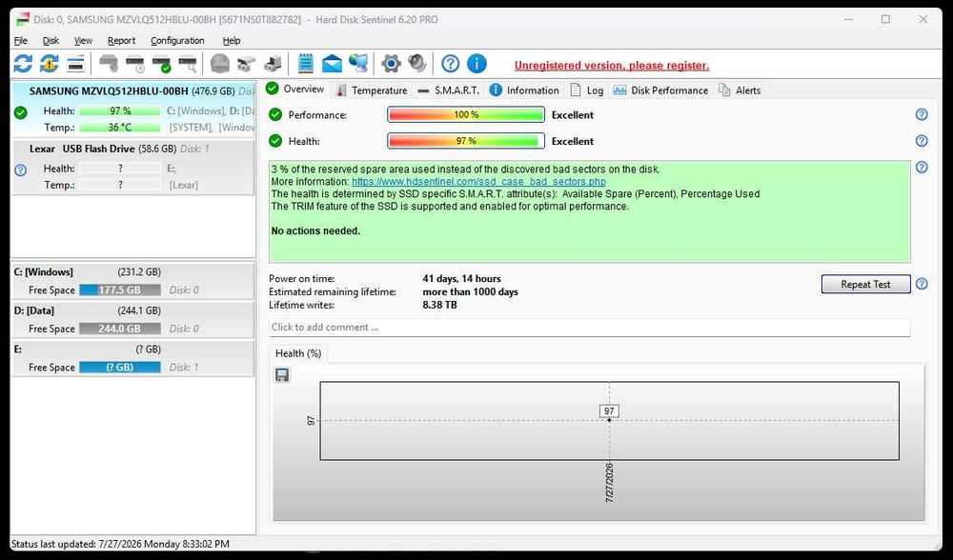Viewport: 953px width, 560px height.
Task: Click the globe and monitor network icon
Action: point(358,63)
